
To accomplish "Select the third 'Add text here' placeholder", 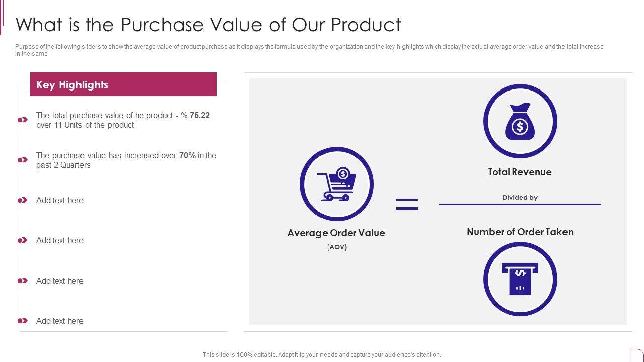I will coord(60,281).
